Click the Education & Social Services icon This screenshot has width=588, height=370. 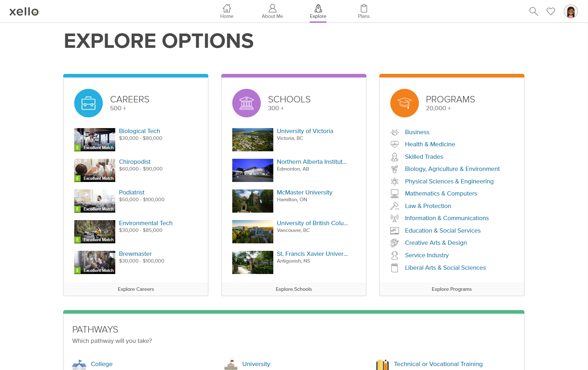pos(395,231)
